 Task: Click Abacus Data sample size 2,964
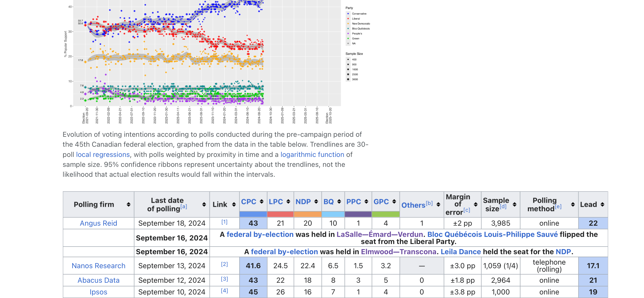(x=501, y=280)
